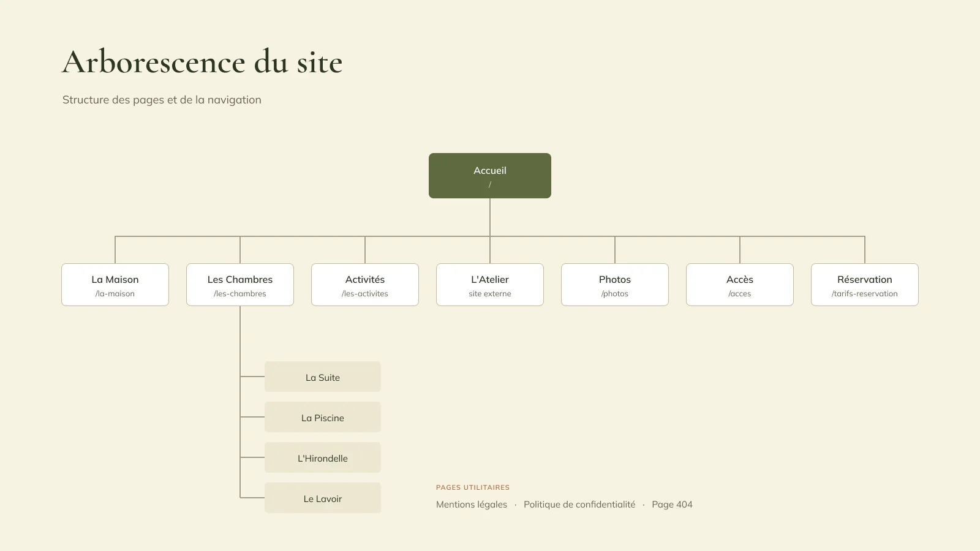Image resolution: width=980 pixels, height=551 pixels.
Task: Click the L'Atelier external site box
Action: click(490, 285)
